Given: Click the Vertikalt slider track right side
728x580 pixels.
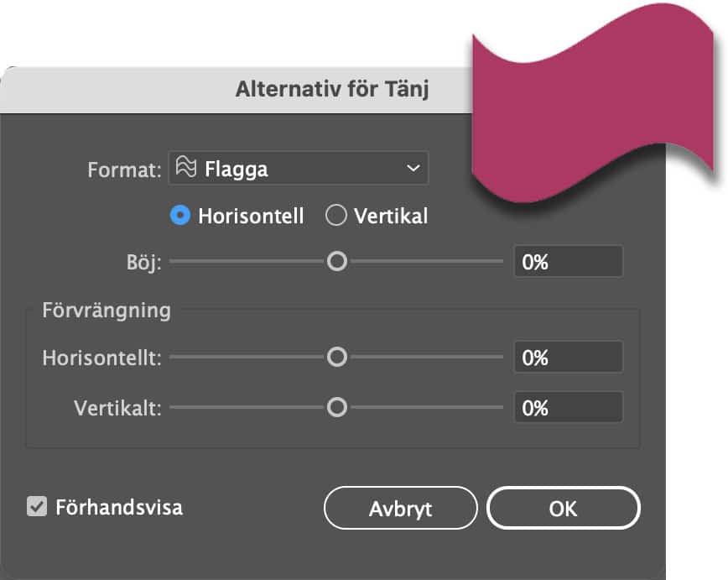Looking at the screenshot, I should tap(426, 407).
